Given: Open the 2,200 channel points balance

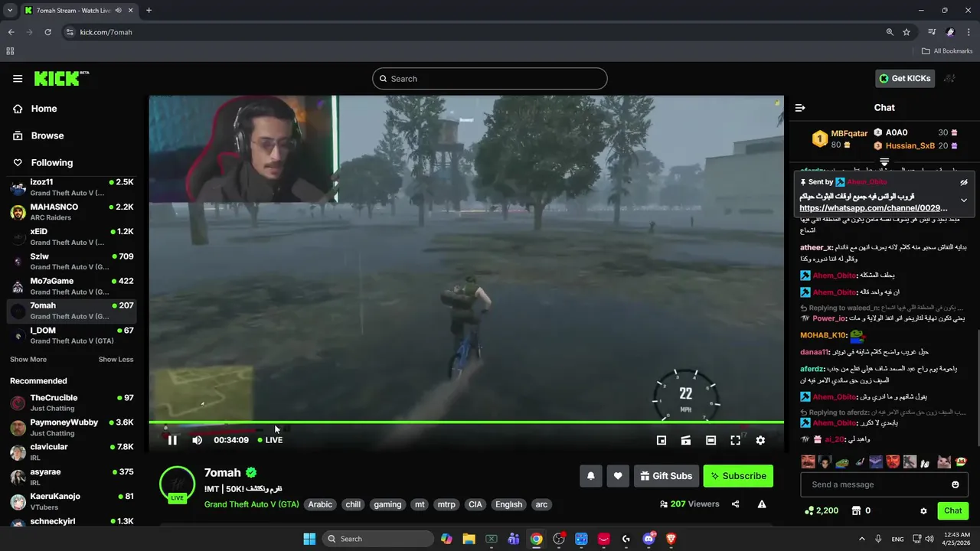Looking at the screenshot, I should (x=822, y=510).
